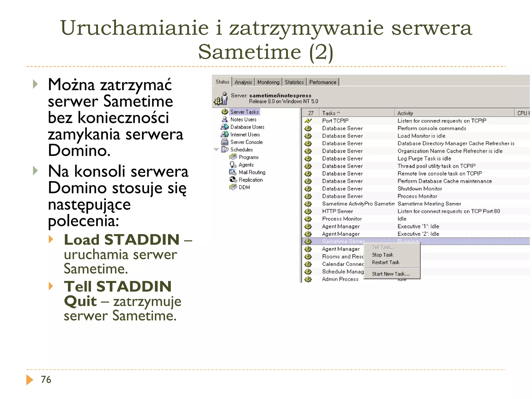Screen dimensions: 532x399
Task: Click the Sametime Server row icon
Action: pyautogui.click(x=308, y=241)
